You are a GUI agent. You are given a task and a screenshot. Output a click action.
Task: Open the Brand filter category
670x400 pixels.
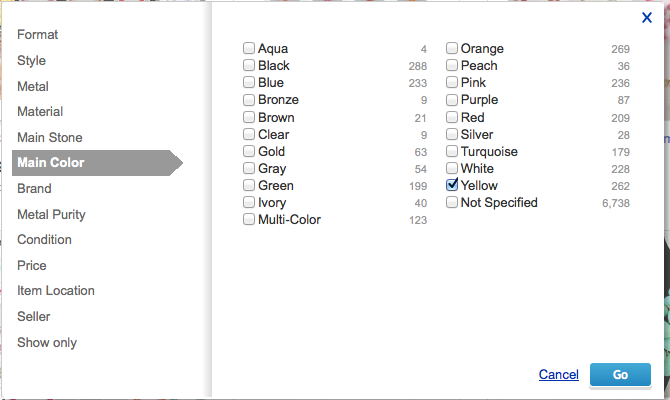click(34, 188)
